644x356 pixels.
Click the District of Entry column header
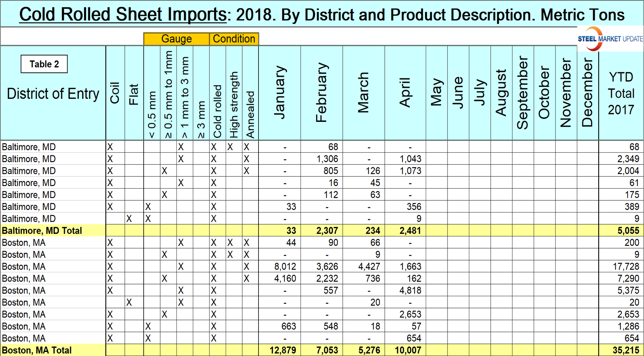click(53, 94)
